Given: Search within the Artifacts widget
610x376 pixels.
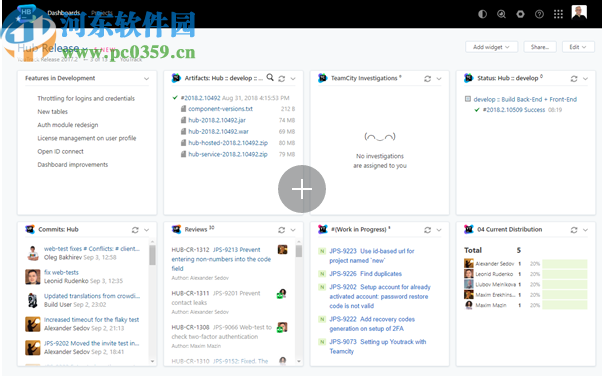Looking at the screenshot, I should pyautogui.click(x=270, y=78).
